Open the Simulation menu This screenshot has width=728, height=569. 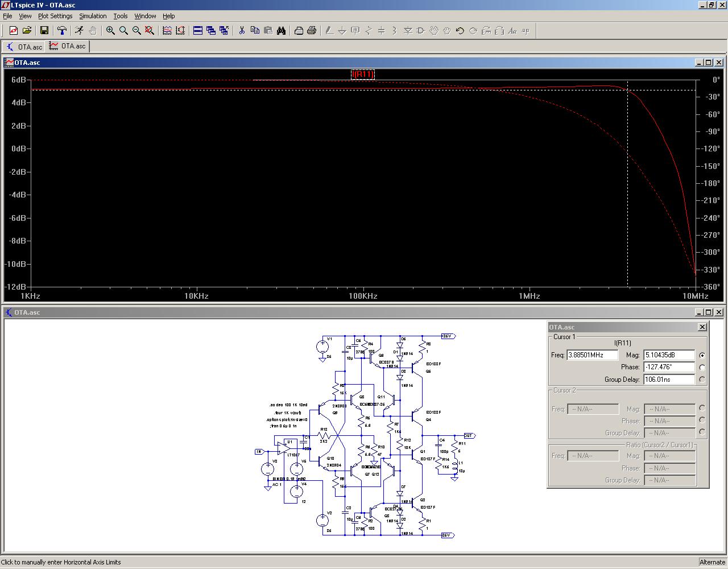[93, 16]
